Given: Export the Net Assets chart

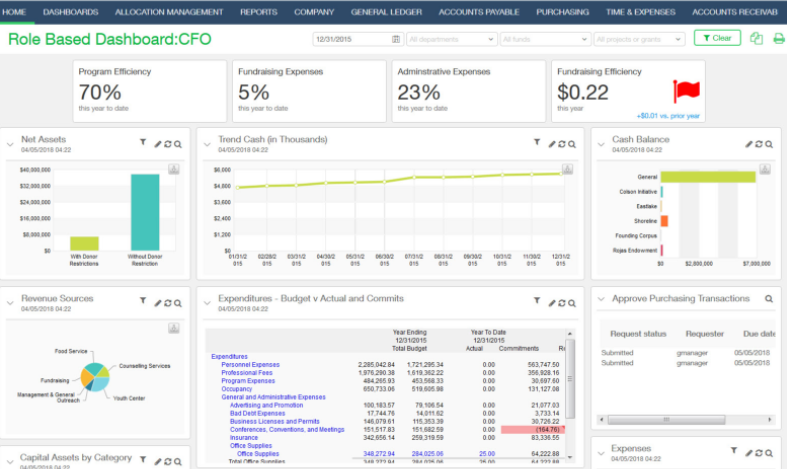Looking at the screenshot, I should pos(174,169).
